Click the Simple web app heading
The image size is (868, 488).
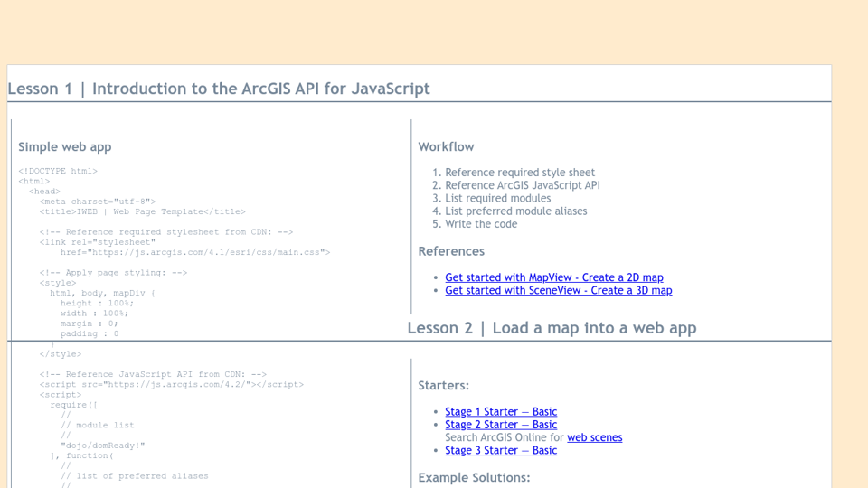click(x=65, y=146)
